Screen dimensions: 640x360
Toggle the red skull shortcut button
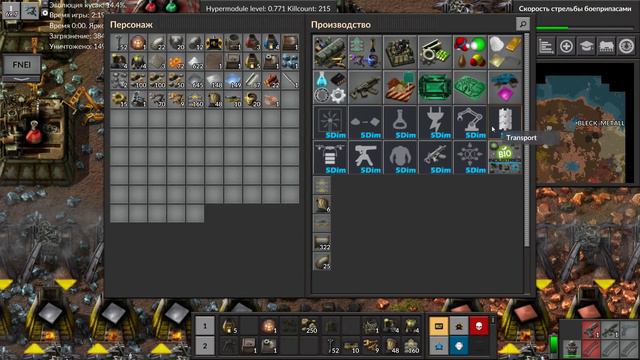[x=479, y=326]
